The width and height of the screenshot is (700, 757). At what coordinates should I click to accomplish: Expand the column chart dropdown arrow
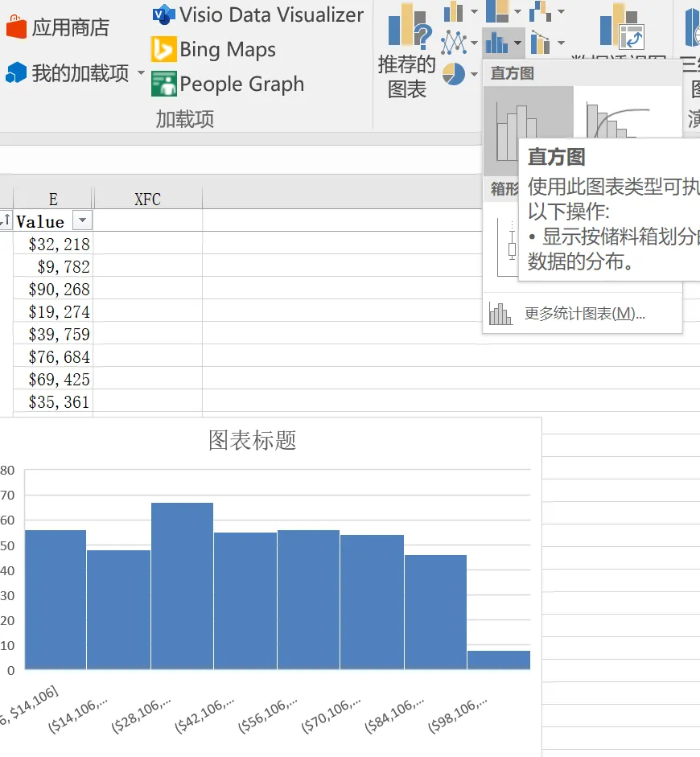coord(474,11)
